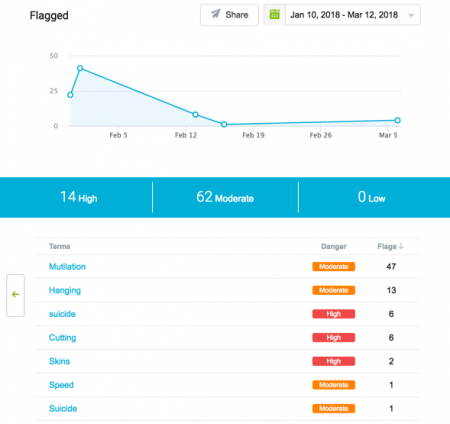450x424 pixels.
Task: Open the date range dropdown arrow
Action: 411,15
